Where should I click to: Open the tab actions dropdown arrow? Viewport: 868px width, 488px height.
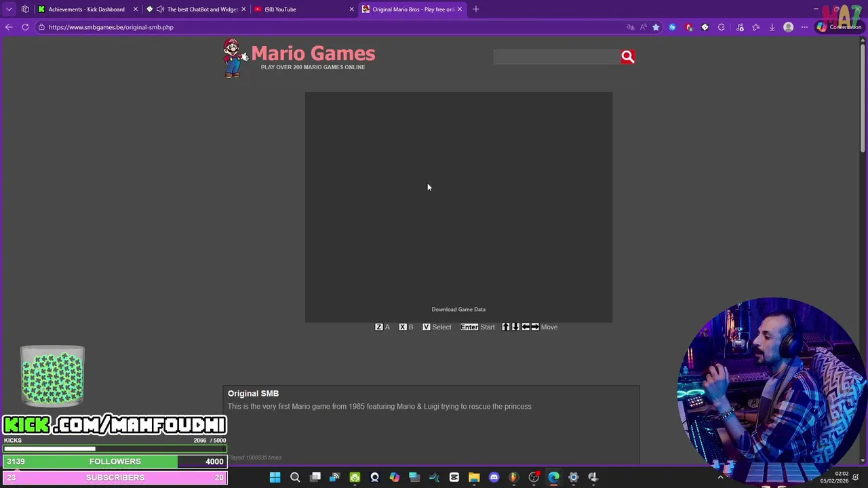9,9
